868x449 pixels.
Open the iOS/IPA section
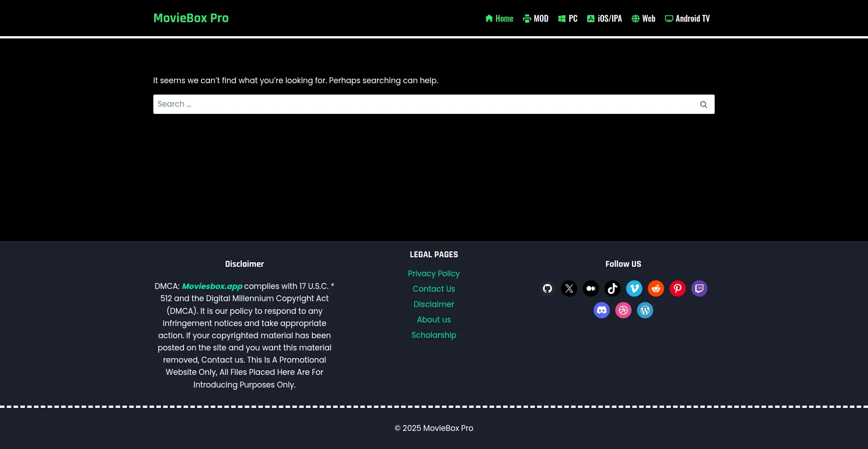pos(604,19)
